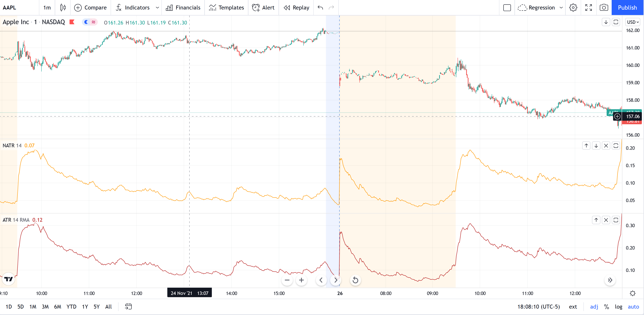Open the Indicators fx button
The height and width of the screenshot is (315, 644).
[132, 8]
